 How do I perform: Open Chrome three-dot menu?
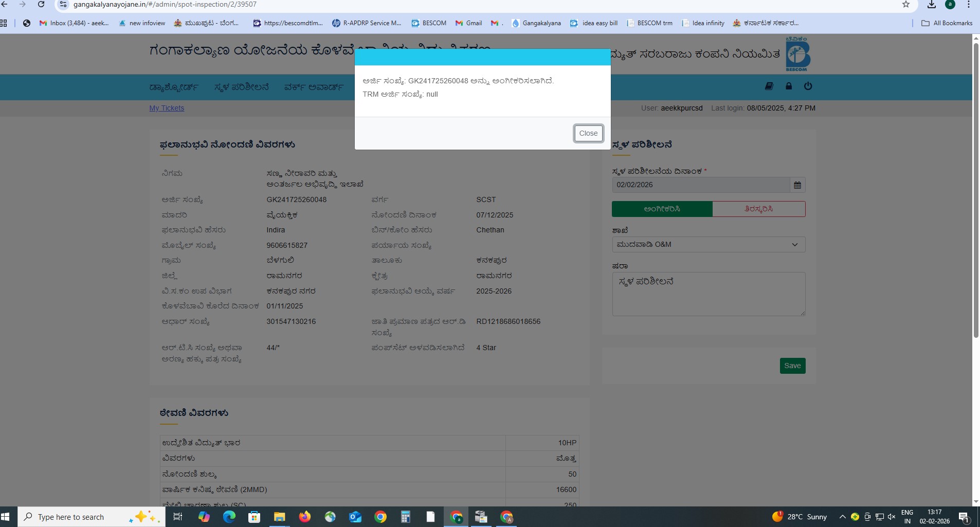click(969, 5)
